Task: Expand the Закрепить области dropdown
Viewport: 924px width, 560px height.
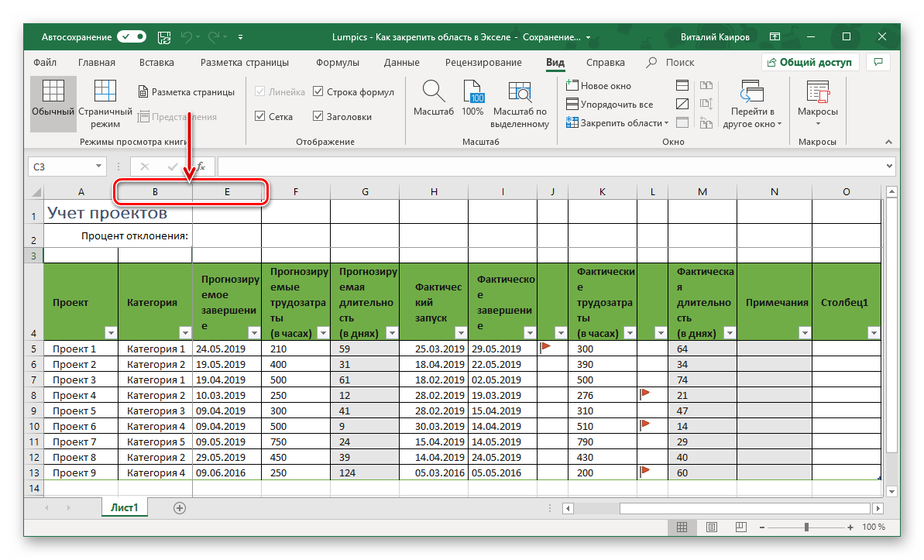Action: (x=617, y=123)
